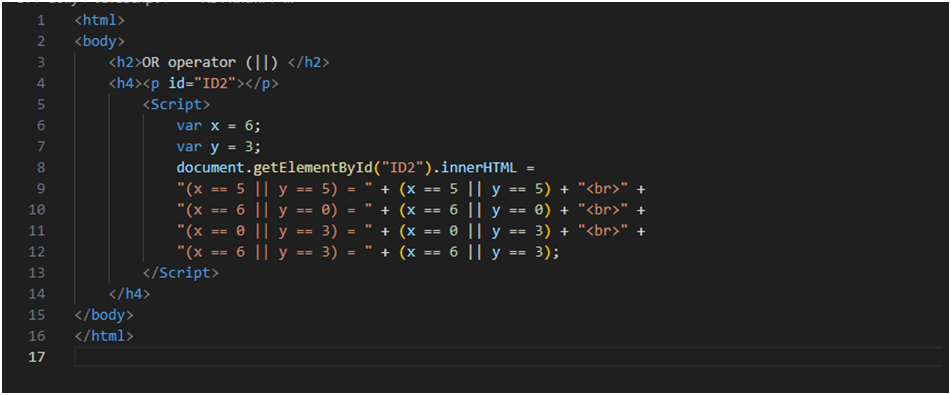
Task: Click the closing </html> tag
Action: coord(104,336)
